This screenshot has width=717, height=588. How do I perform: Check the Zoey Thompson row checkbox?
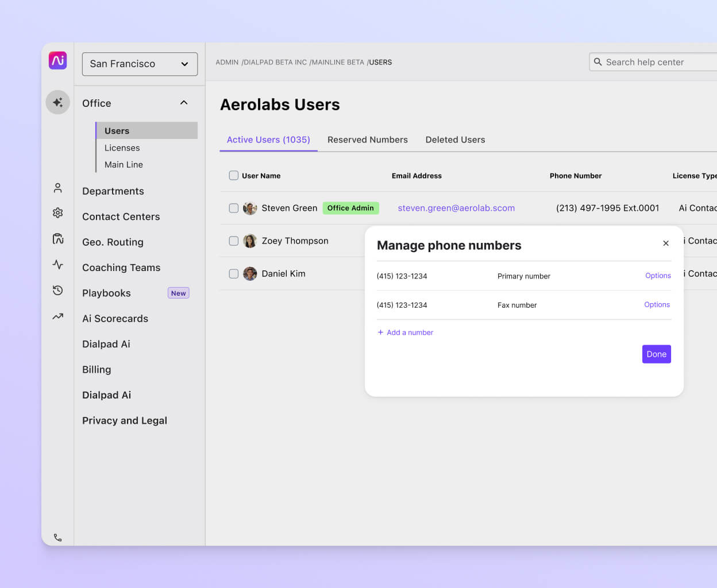coord(233,241)
